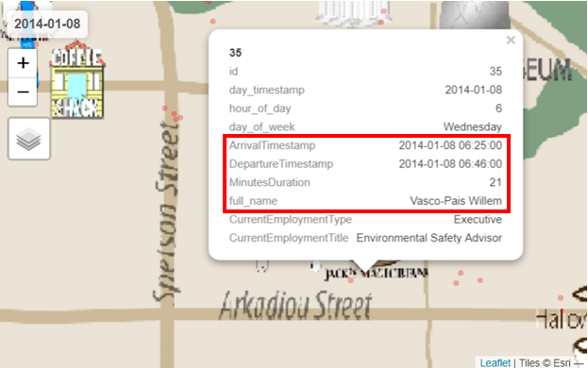Click the white columned building icon
Viewport: 588px width, 368px height.
pos(352,13)
